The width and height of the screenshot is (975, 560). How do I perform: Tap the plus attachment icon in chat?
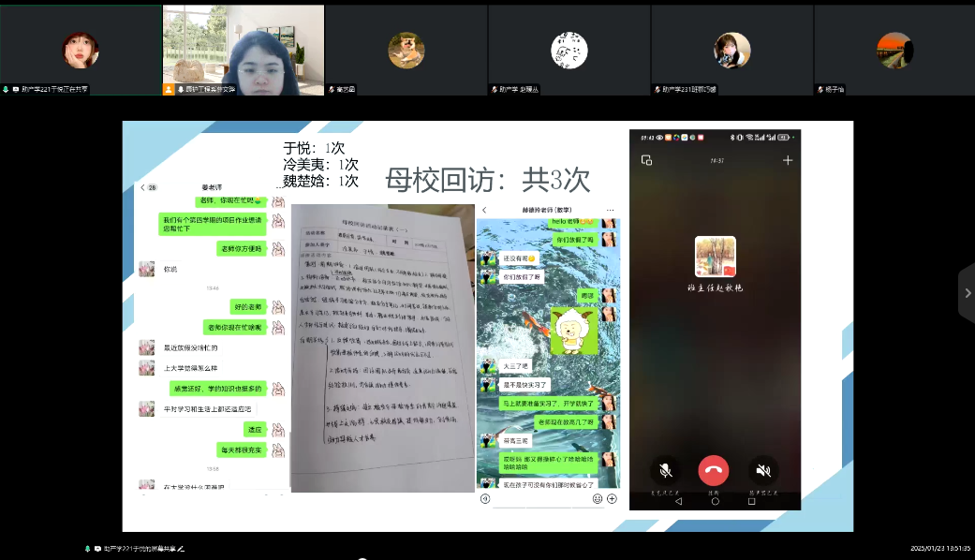pyautogui.click(x=612, y=499)
